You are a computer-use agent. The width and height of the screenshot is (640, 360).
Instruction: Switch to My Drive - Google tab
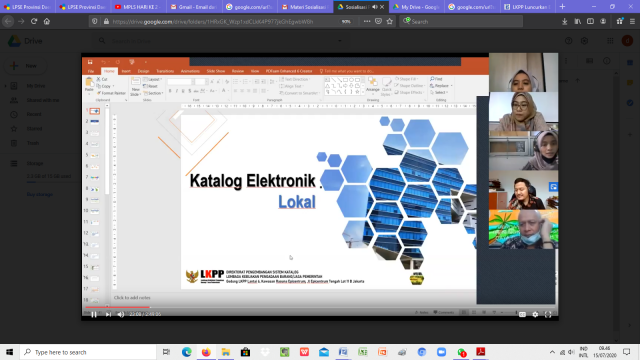click(416, 7)
